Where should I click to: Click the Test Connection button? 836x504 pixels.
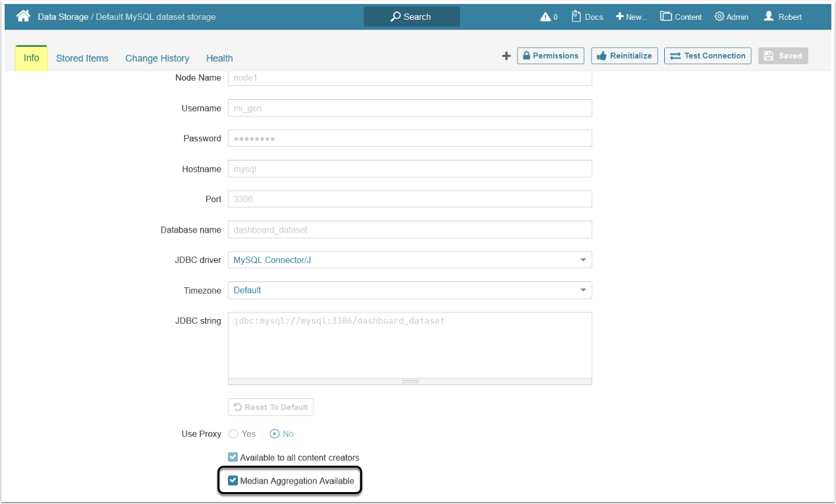coord(708,56)
